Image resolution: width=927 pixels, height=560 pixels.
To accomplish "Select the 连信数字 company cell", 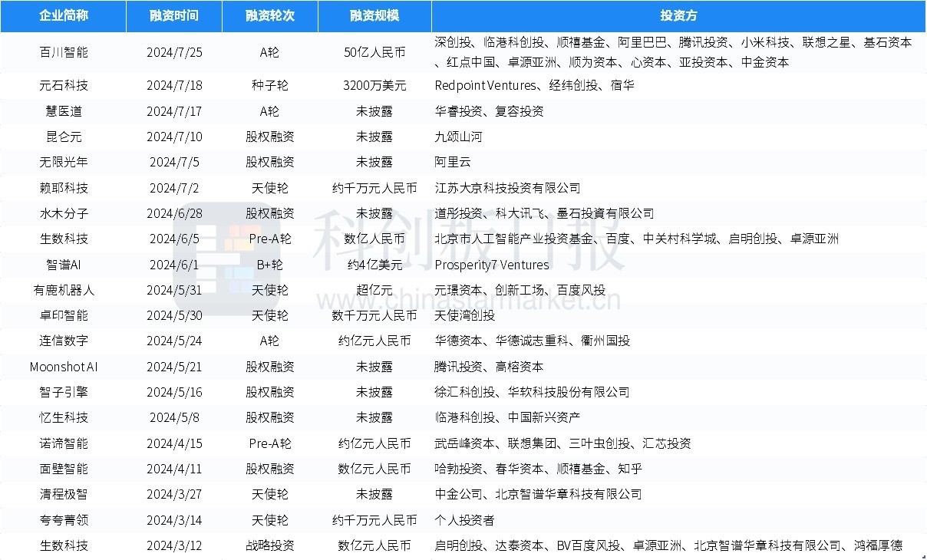I will point(64,341).
